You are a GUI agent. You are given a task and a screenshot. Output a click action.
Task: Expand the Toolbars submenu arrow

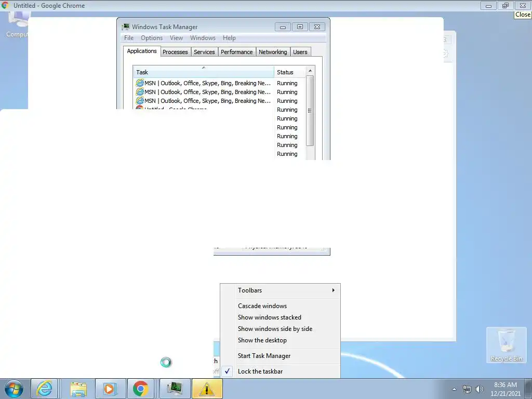(334, 290)
